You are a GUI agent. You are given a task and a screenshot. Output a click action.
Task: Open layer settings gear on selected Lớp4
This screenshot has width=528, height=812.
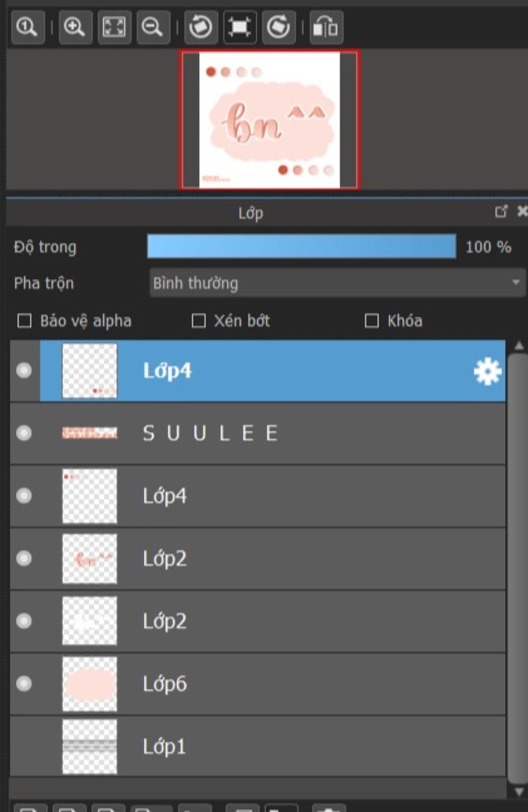pos(487,371)
